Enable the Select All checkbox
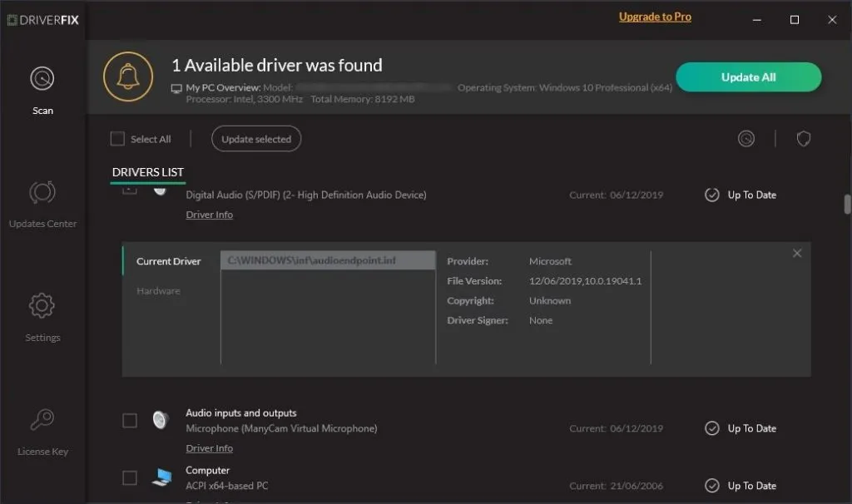This screenshot has width=852, height=504. tap(116, 139)
